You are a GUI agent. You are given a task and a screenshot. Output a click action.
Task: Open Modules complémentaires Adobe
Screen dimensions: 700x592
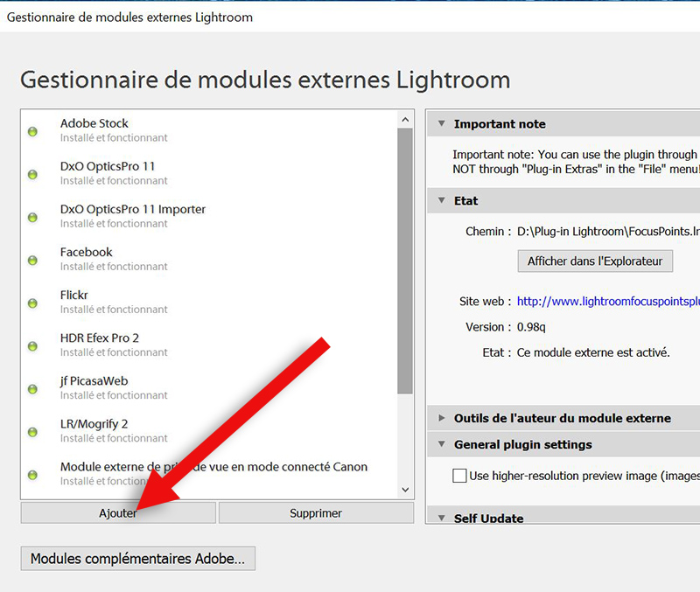tap(138, 559)
